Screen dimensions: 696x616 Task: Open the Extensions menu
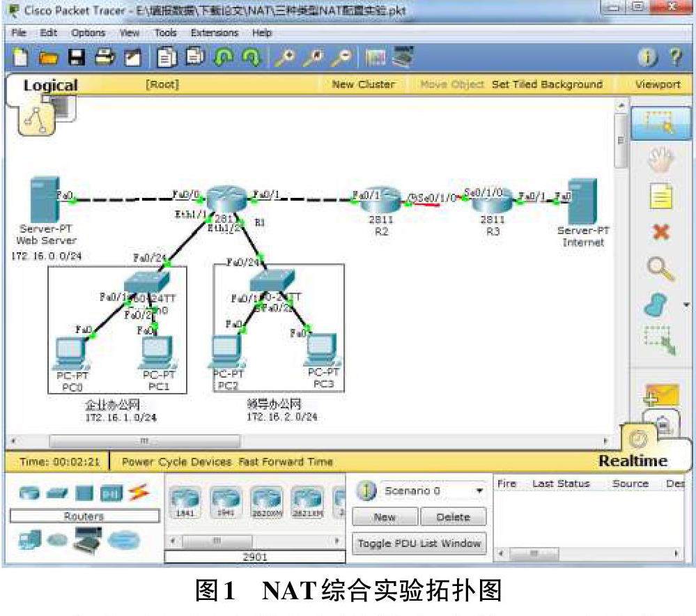pos(215,33)
